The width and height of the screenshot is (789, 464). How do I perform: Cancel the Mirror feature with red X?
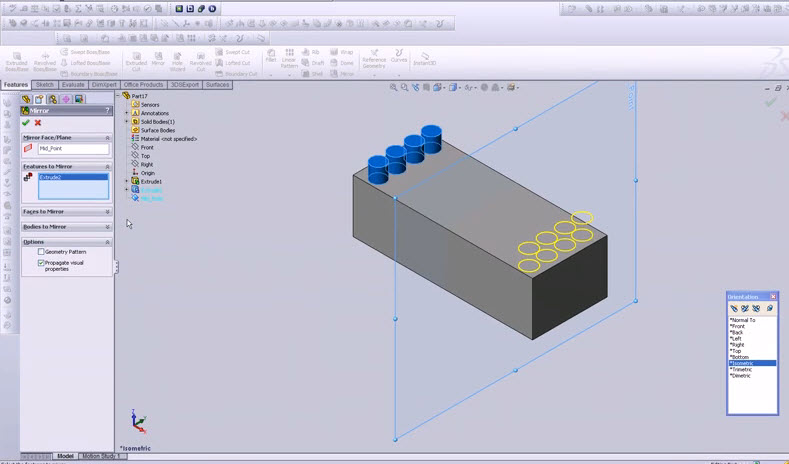click(x=38, y=123)
